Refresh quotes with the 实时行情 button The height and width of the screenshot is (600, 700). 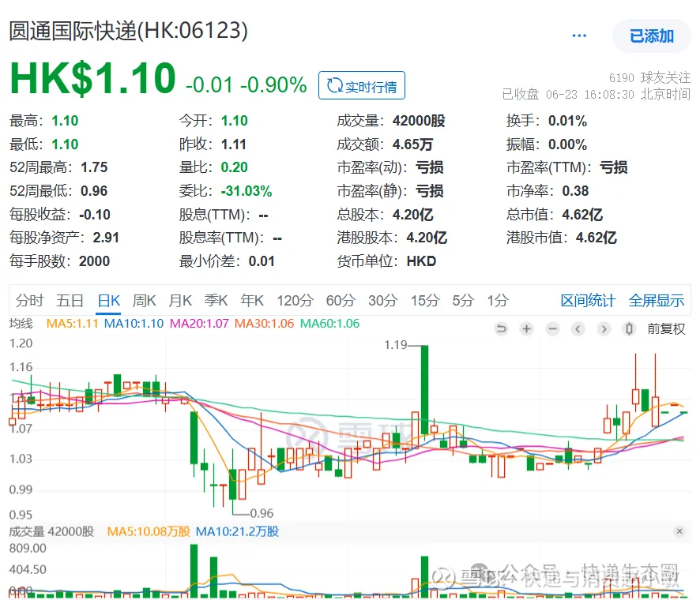click(362, 85)
